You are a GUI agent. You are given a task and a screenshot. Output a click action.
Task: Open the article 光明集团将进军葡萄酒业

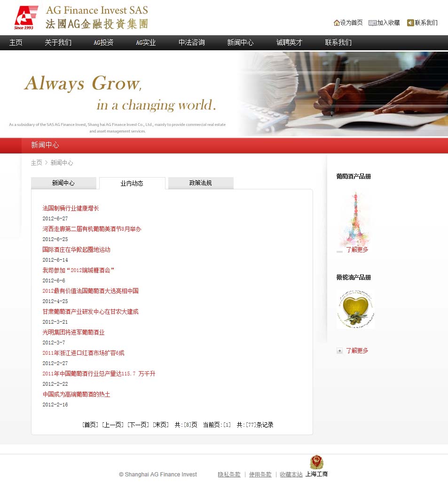point(73,332)
